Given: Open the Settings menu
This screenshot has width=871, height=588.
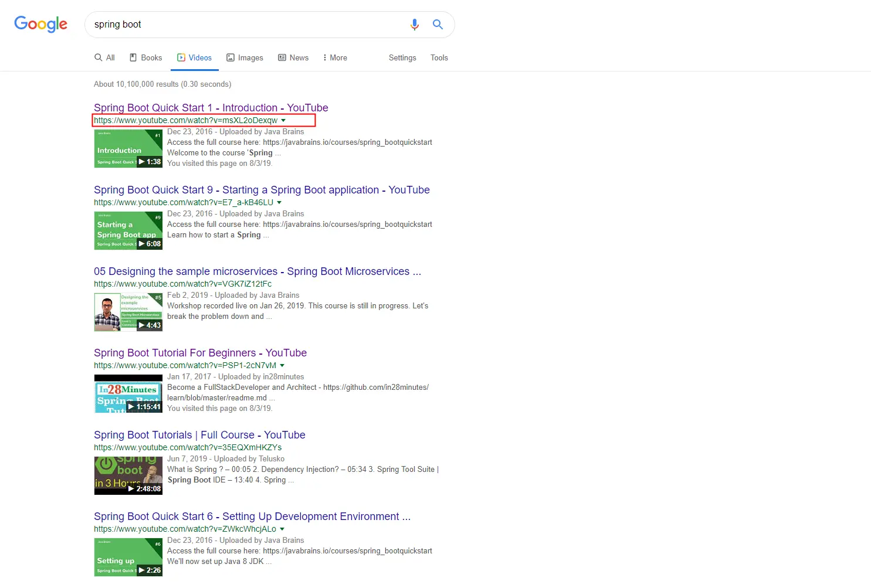Looking at the screenshot, I should click(x=402, y=57).
